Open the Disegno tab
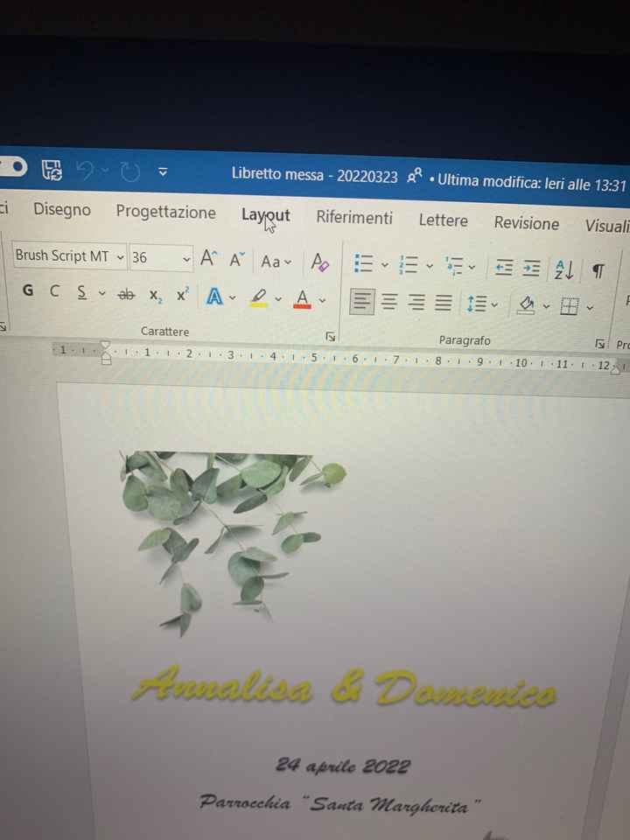The width and height of the screenshot is (630, 840). 62,209
